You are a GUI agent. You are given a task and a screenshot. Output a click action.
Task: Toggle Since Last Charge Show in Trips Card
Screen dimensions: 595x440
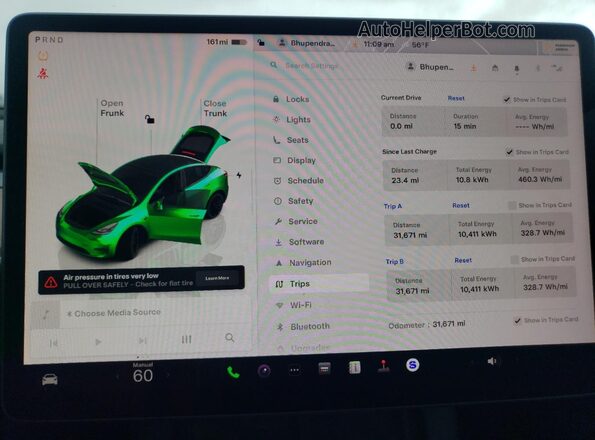tap(509, 152)
